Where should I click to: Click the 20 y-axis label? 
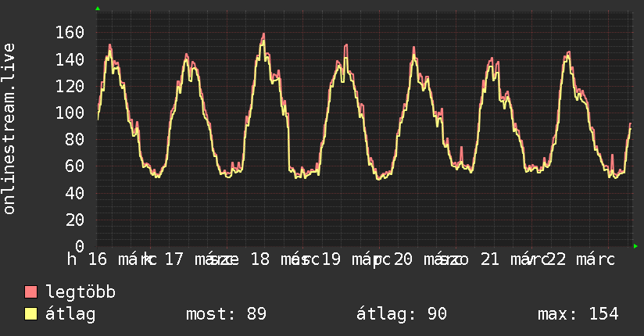[x=75, y=220]
